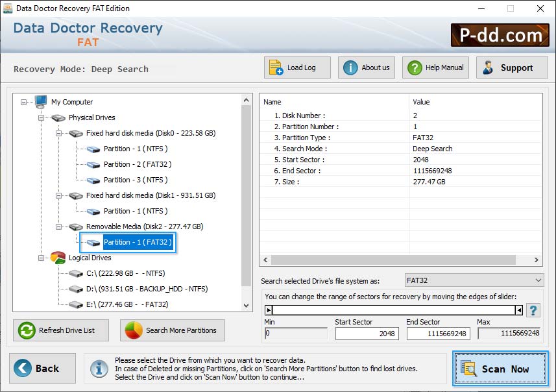Screen dimensions: 556x392
Task: Click the Scan Now magnifier icon
Action: coord(468,368)
